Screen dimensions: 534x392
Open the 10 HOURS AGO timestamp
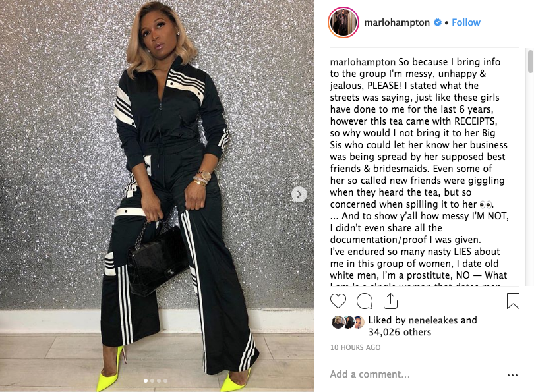(x=355, y=347)
